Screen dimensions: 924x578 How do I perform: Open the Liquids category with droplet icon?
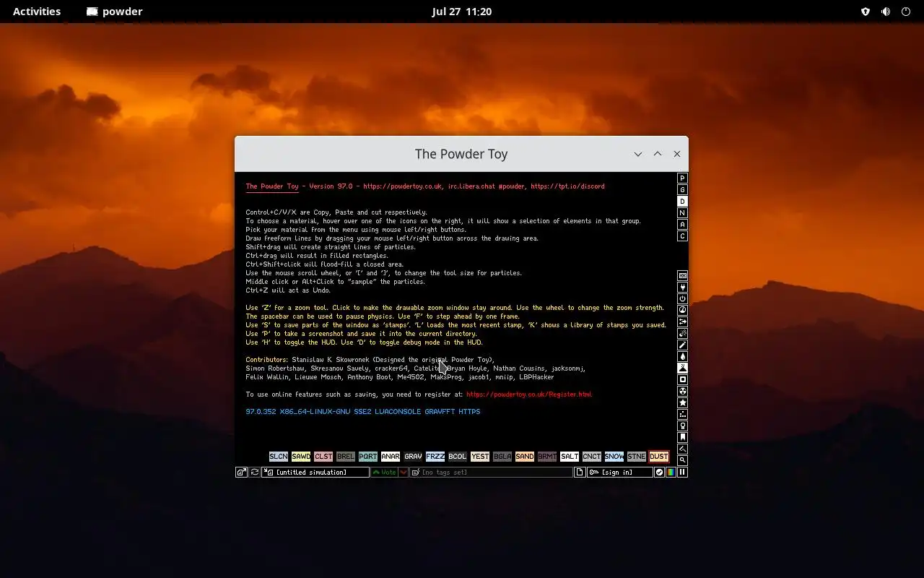682,356
